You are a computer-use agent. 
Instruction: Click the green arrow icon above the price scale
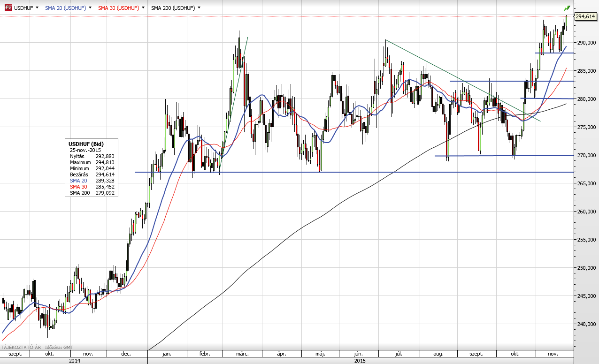pos(567,8)
